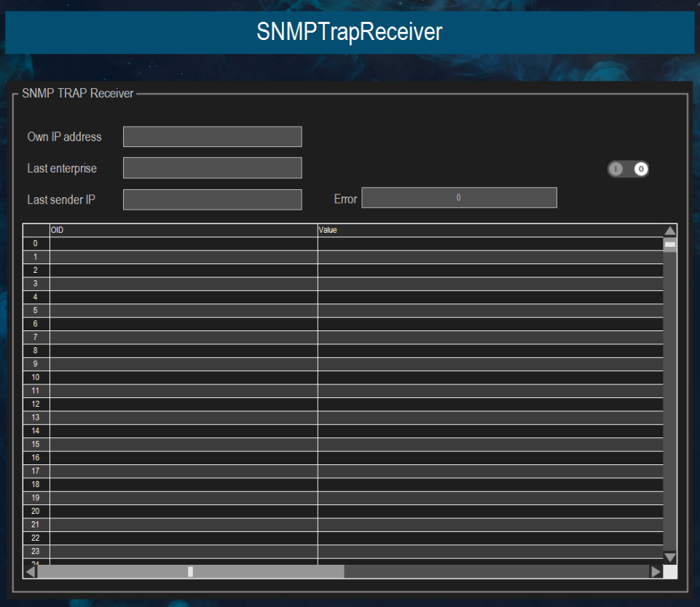
Task: Click the SNMP TRAP Receiver group label
Action: [77, 93]
